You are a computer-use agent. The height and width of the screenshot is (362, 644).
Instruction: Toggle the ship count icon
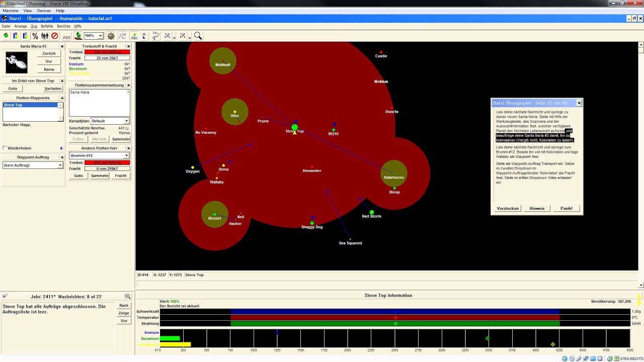pyautogui.click(x=144, y=36)
